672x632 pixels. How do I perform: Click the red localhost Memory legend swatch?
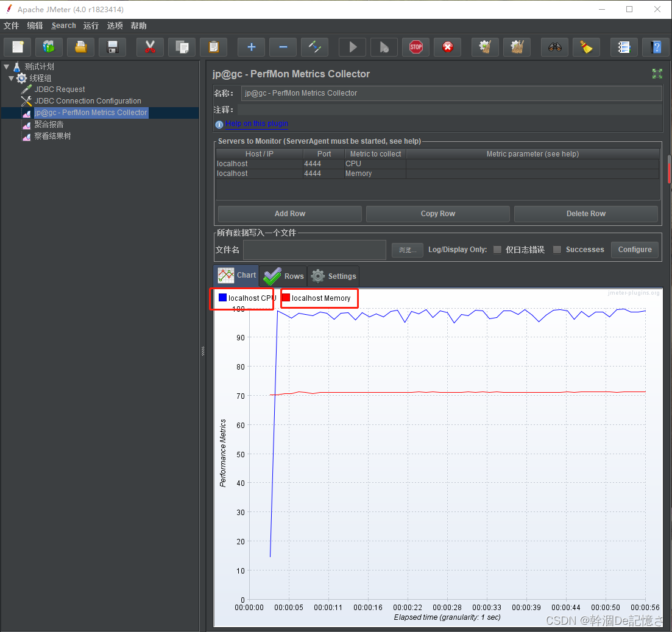[x=286, y=298]
